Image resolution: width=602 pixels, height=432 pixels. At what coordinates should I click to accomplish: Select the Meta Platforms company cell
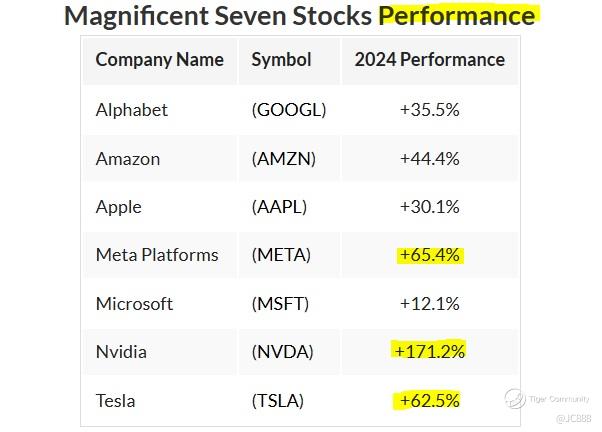tap(157, 255)
